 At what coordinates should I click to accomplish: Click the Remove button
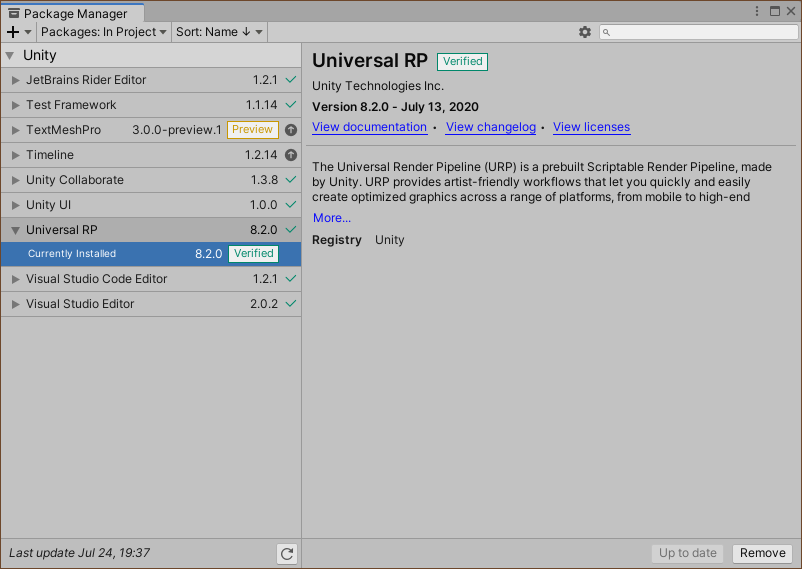pos(763,553)
